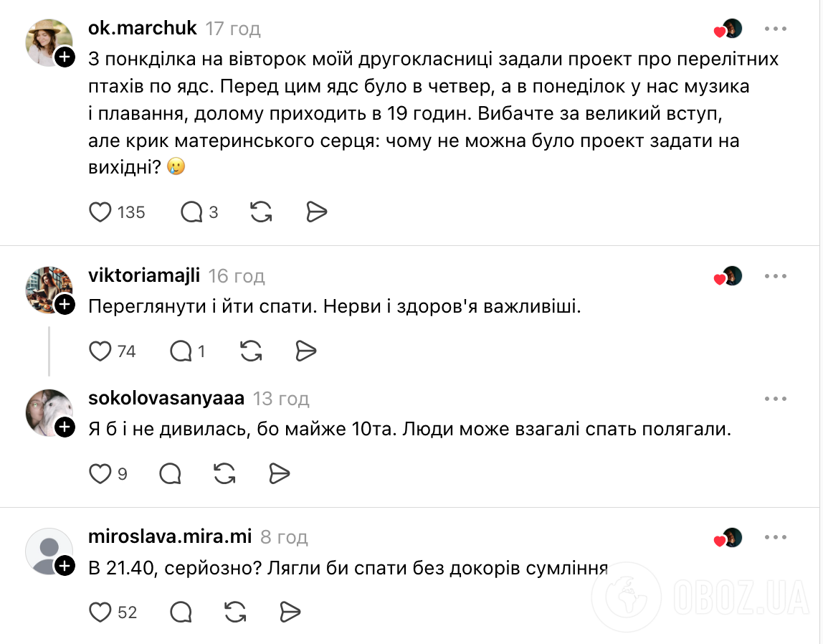Screen dimensions: 823x644
Task: Follow ok.marchuk via the plus badge
Action: 65,57
